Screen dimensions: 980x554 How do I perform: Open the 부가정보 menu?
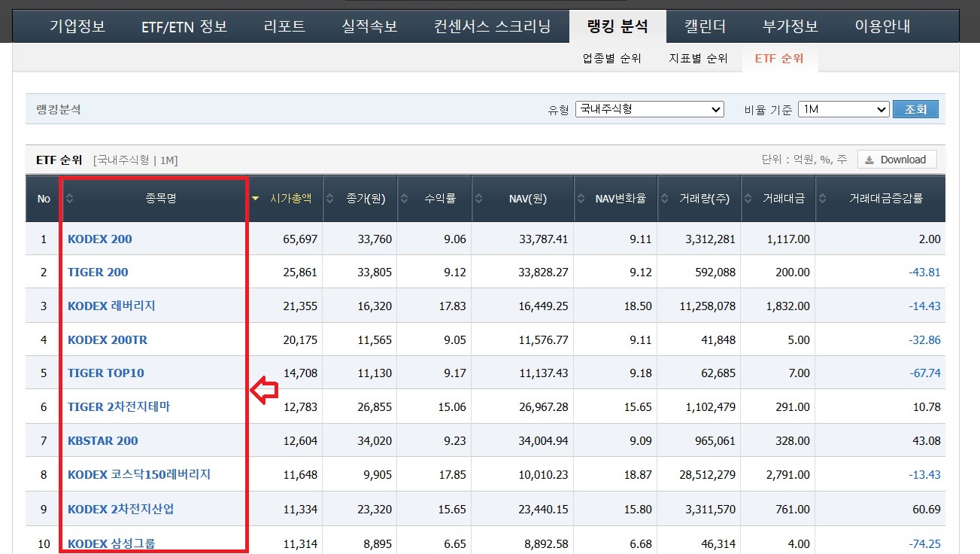click(790, 26)
